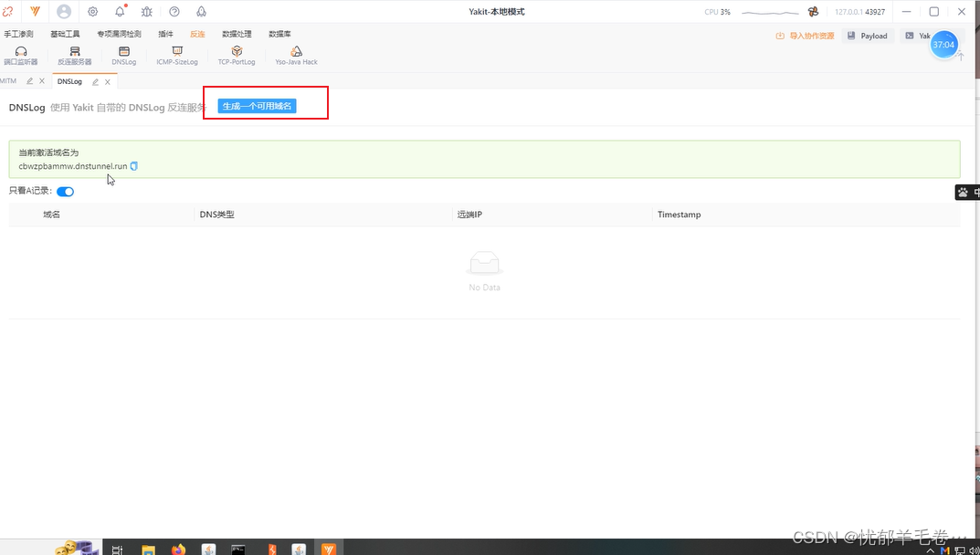Close the DNSLog tab
Image resolution: width=980 pixels, height=555 pixels.
pos(108,82)
